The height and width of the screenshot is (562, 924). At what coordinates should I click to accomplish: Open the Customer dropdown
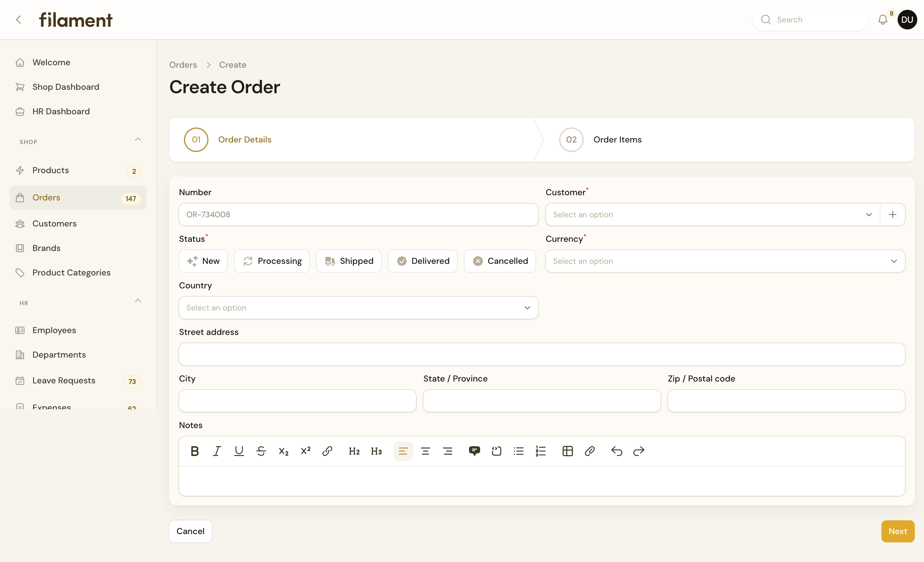(712, 215)
